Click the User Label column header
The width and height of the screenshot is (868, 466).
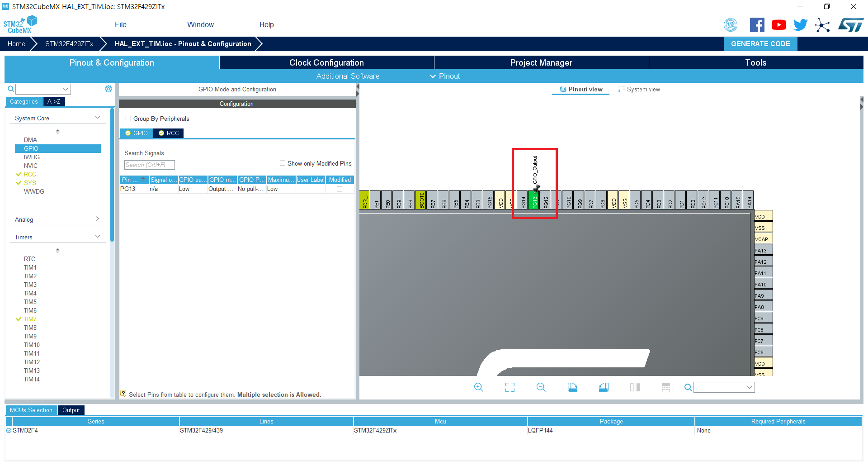[311, 180]
